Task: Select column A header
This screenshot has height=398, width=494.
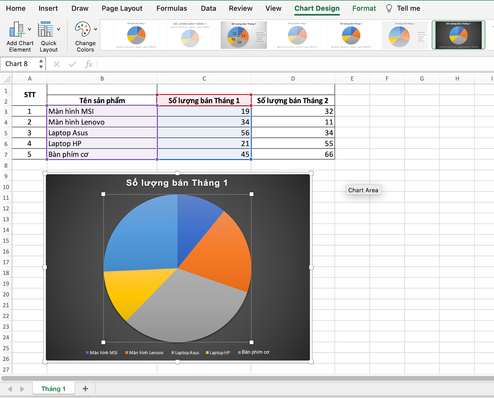Action: [x=30, y=79]
